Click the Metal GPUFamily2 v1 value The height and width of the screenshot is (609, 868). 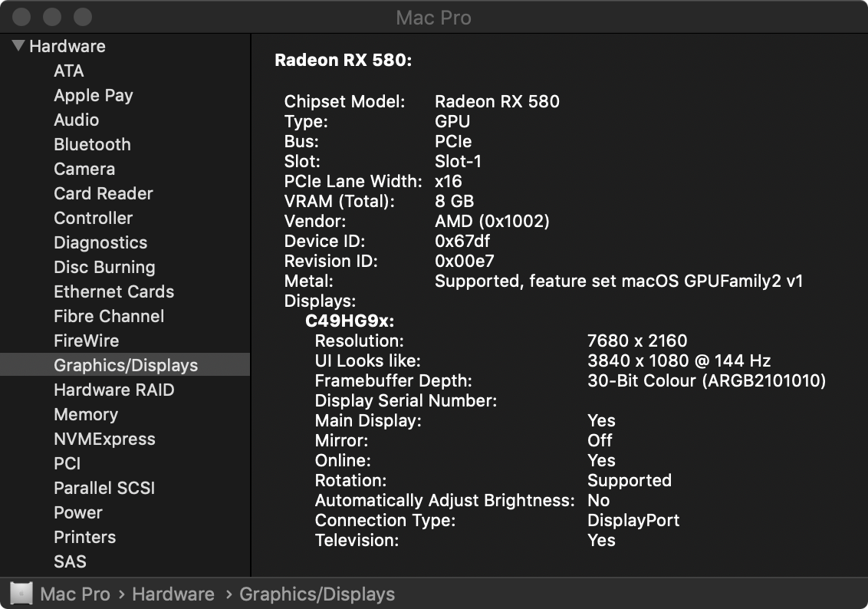(x=618, y=281)
